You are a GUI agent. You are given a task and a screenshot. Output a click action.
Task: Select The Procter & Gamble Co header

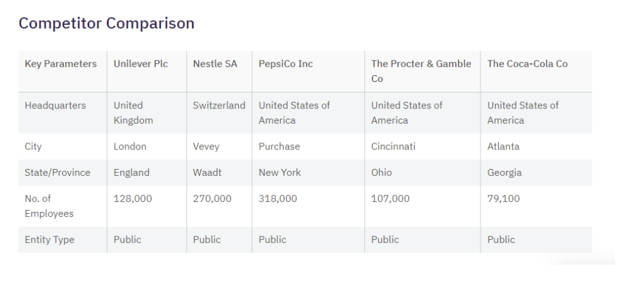(x=421, y=71)
